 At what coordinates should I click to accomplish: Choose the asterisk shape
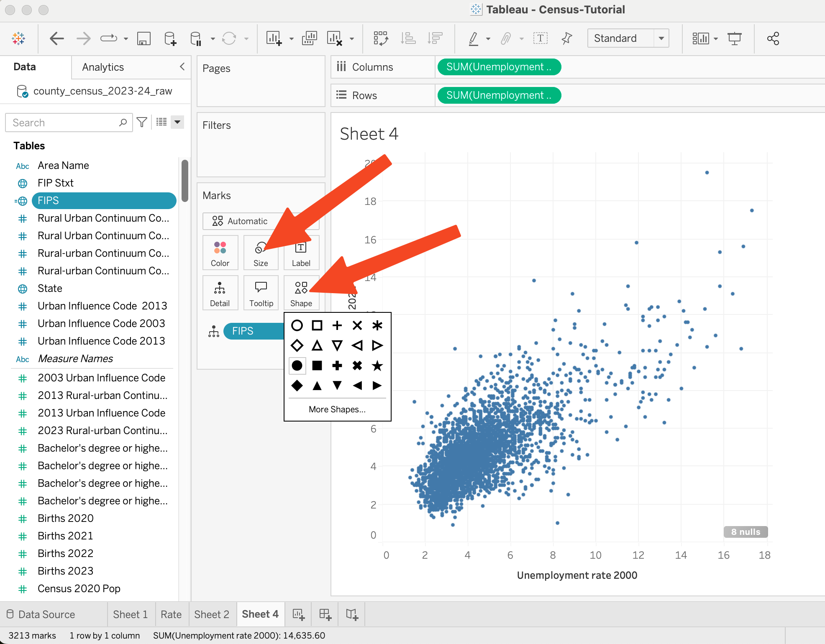pyautogui.click(x=377, y=325)
